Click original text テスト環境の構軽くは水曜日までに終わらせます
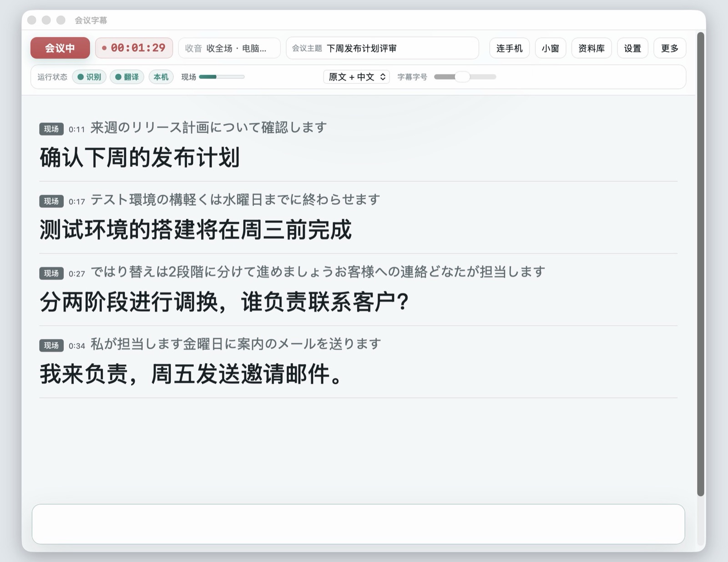Viewport: 728px width, 562px height. point(235,200)
